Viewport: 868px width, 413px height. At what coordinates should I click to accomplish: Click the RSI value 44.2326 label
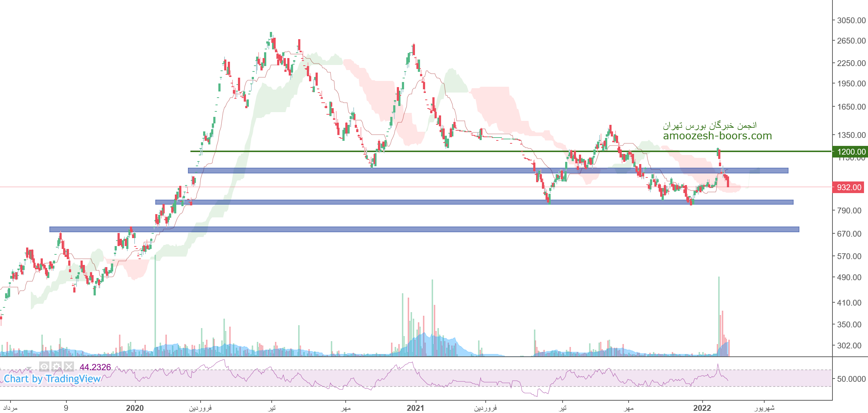pos(95,367)
